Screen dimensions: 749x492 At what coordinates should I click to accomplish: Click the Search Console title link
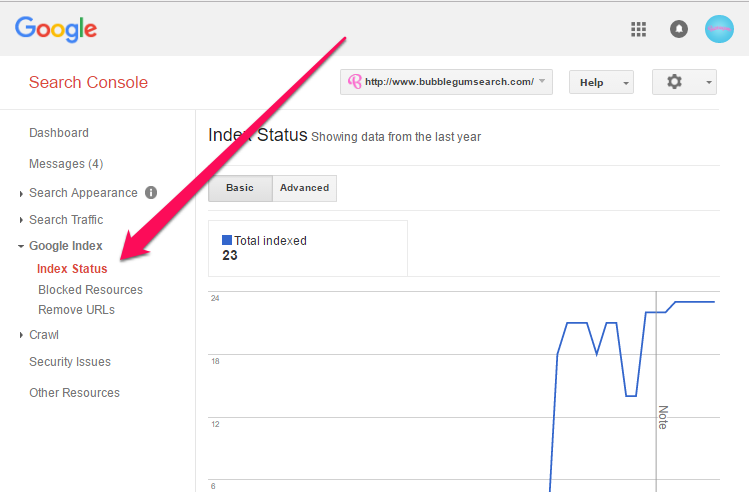[88, 82]
